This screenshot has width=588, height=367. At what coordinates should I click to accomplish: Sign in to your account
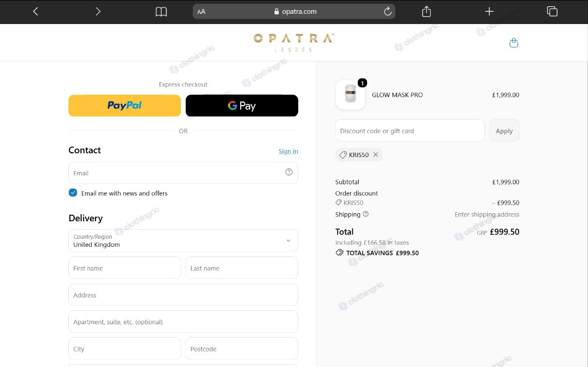[288, 151]
